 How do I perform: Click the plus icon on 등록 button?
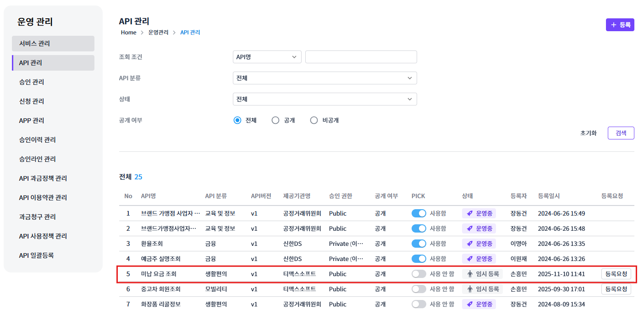pyautogui.click(x=614, y=25)
